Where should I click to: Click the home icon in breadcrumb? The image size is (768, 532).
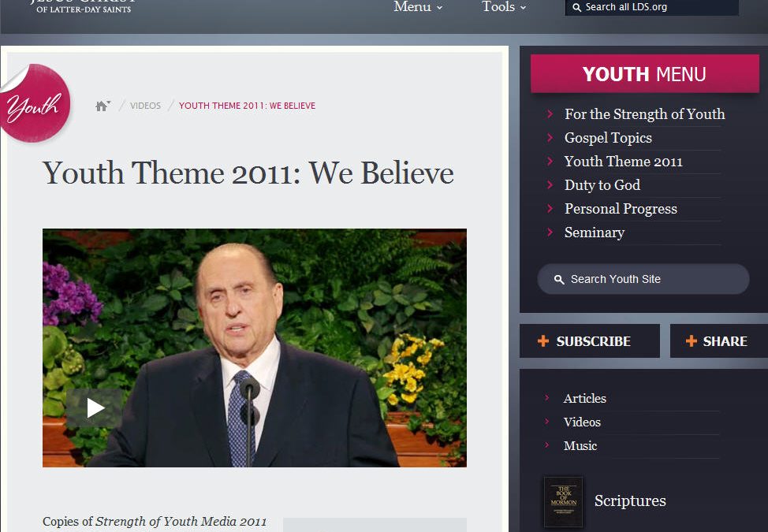(x=102, y=106)
